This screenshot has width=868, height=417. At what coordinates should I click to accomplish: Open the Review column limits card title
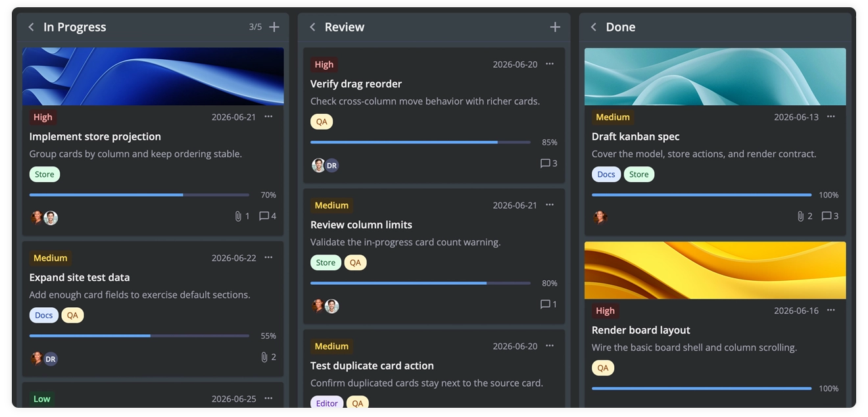click(361, 224)
